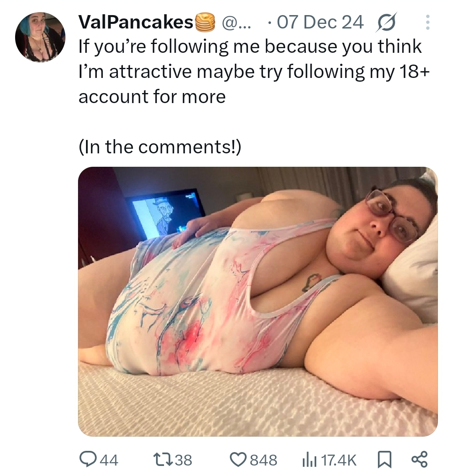Viewport: 453px width, 476px height.
Task: Click the Grok slashed-circle icon
Action: [386, 22]
